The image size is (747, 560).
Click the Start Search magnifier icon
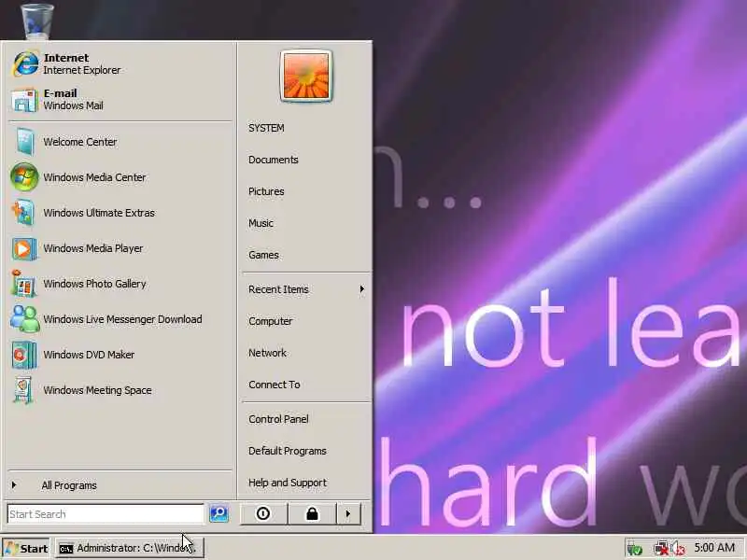219,513
